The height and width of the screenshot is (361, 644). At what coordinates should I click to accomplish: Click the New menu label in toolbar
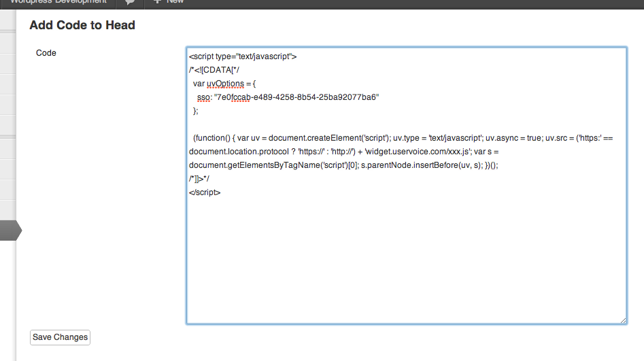175,2
